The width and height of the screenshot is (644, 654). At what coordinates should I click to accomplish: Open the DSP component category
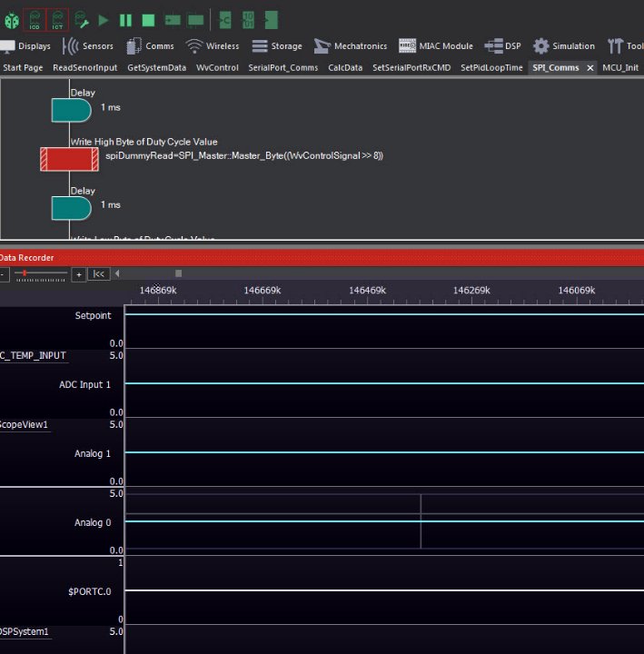pyautogui.click(x=502, y=46)
